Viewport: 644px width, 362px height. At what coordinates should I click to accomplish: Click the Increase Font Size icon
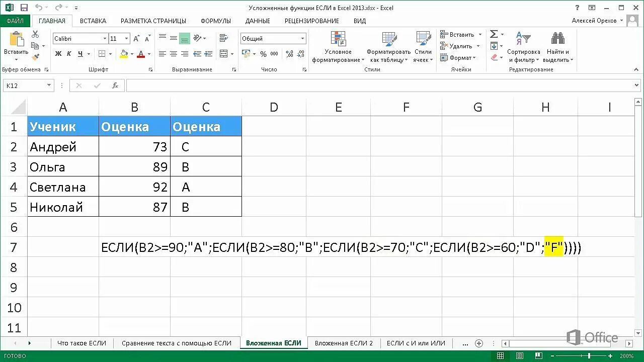137,39
